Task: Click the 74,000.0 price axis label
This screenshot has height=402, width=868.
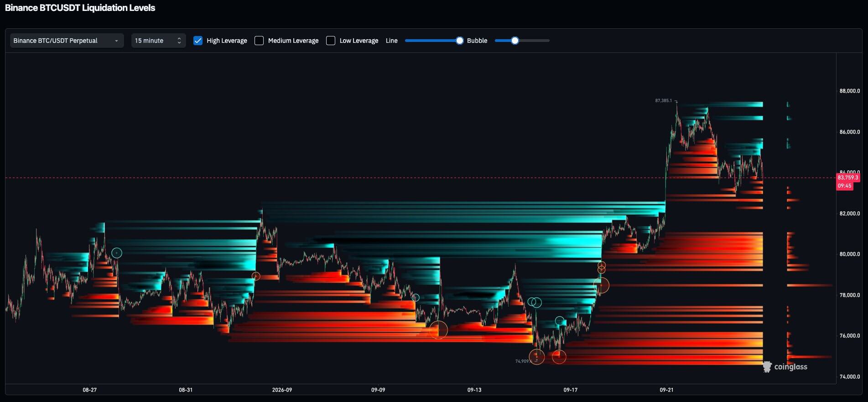Action: [x=849, y=376]
